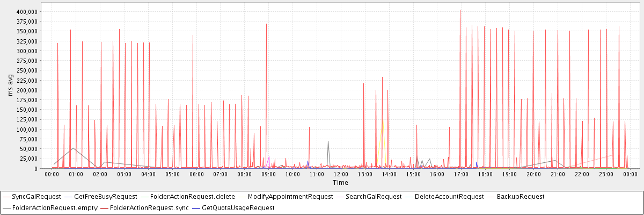Click the 06:00 time axis label
Screen dimensions: 644x215
click(196, 174)
